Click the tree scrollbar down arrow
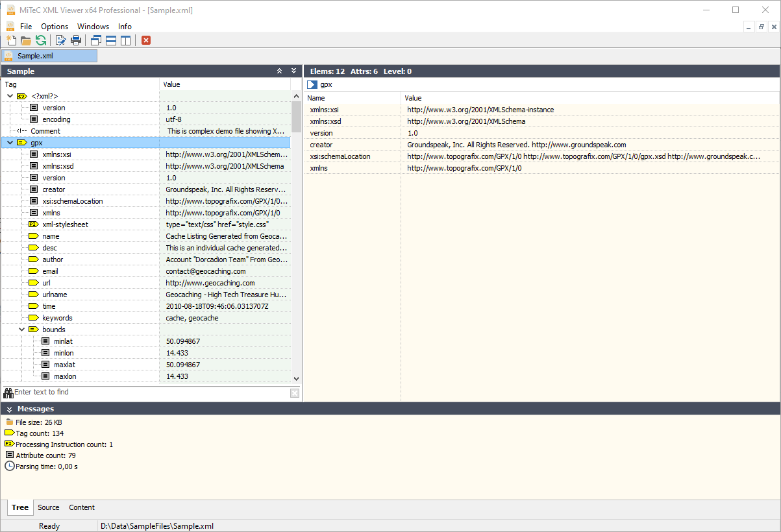 coord(296,378)
